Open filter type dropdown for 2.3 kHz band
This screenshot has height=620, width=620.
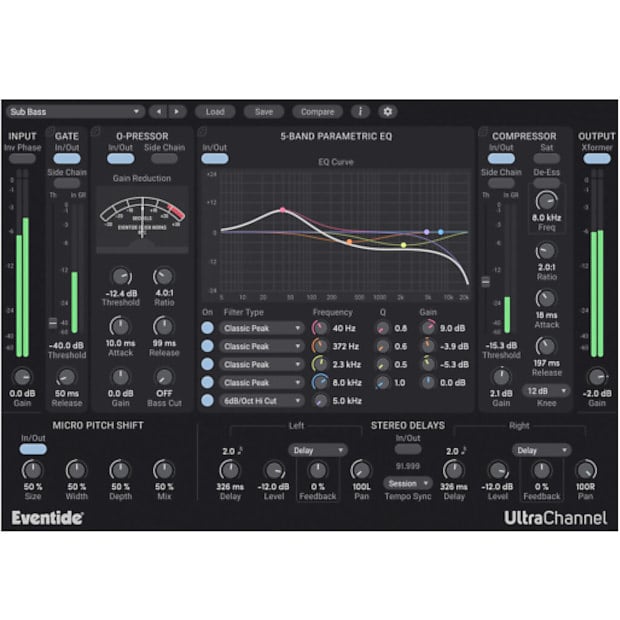[x=261, y=365]
